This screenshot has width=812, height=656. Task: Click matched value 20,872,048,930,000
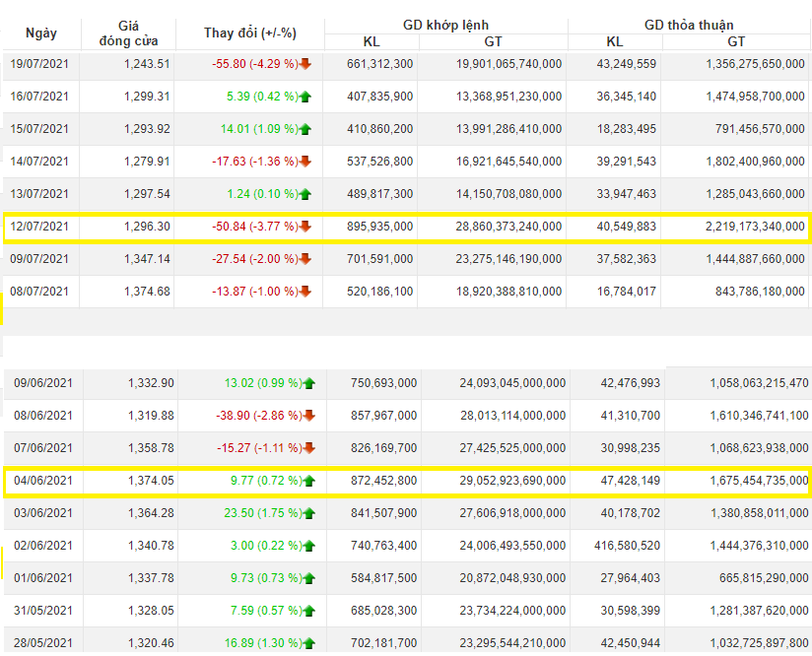tap(512, 578)
